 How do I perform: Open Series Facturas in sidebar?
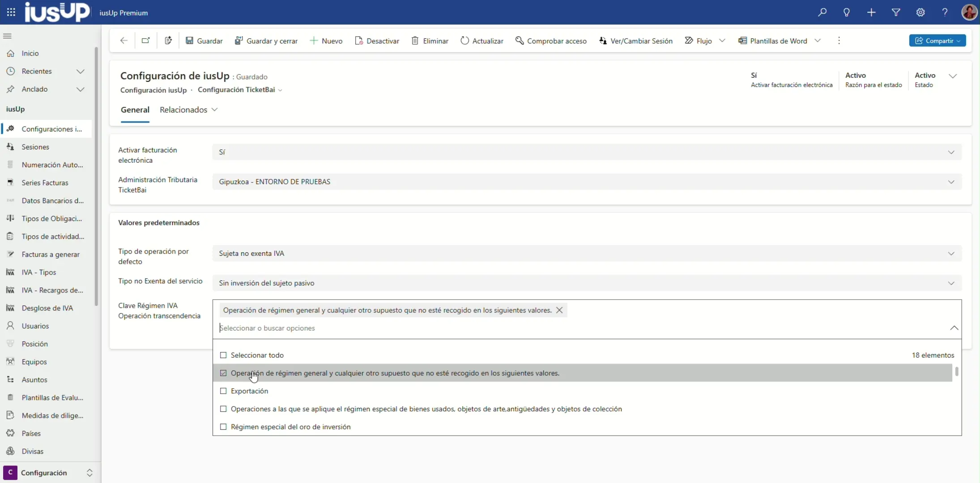click(45, 182)
